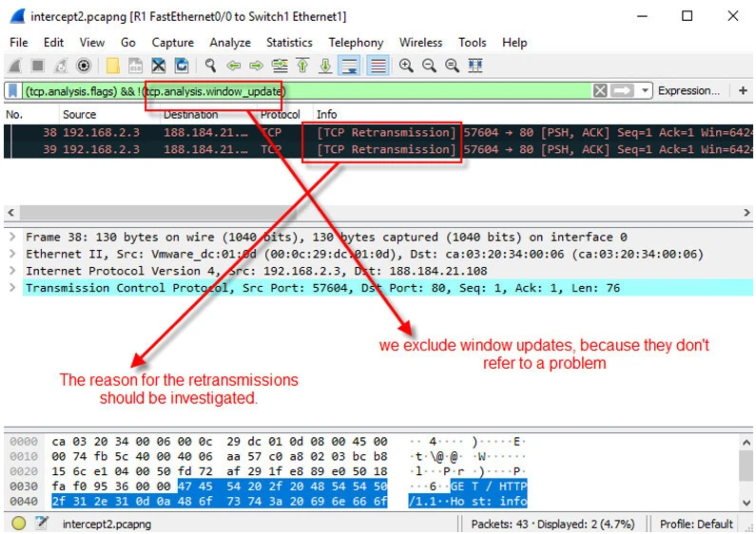Open the capture options gear icon
The image size is (756, 534).
click(84, 66)
